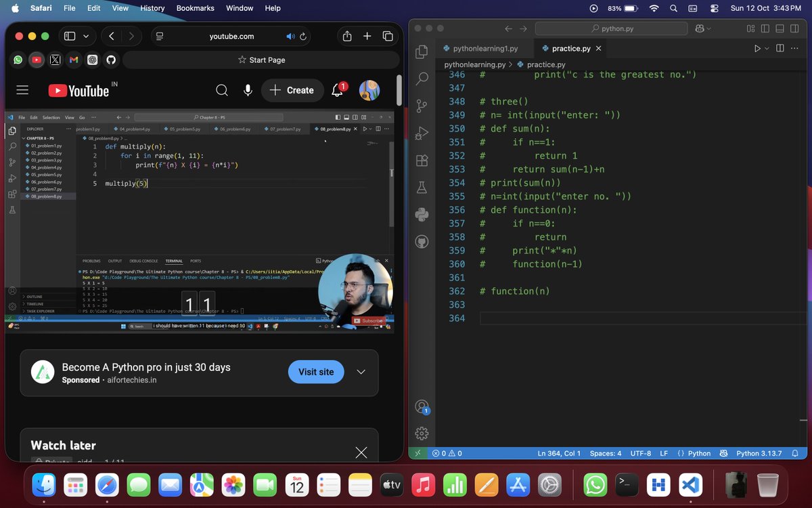Toggle VS Code primary side bar
Screen dimensions: 812x508
tap(765, 28)
